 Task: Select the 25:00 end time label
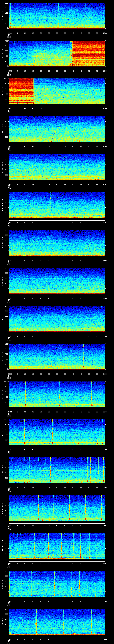(x=105, y=412)
